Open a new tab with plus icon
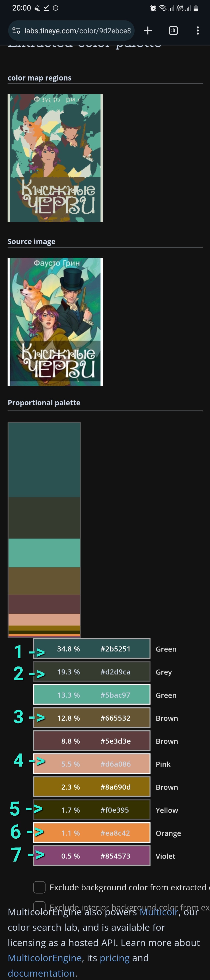The height and width of the screenshot is (980, 210). pyautogui.click(x=148, y=31)
